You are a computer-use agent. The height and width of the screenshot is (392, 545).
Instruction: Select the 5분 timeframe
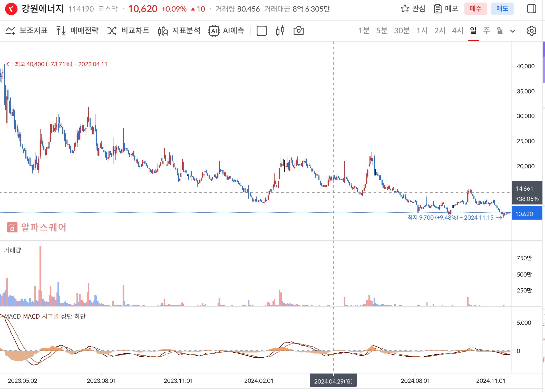pos(382,31)
